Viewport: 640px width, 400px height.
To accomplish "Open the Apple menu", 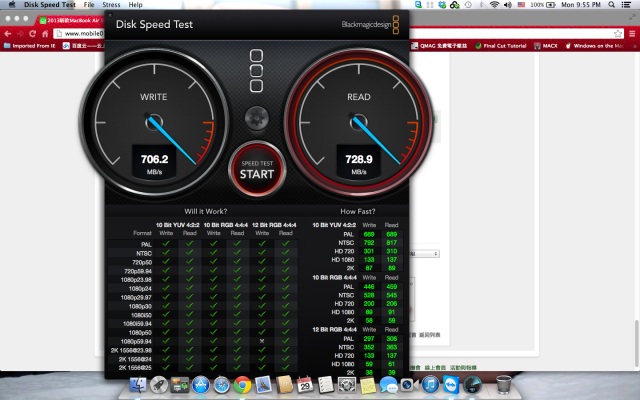I will pos(12,4).
